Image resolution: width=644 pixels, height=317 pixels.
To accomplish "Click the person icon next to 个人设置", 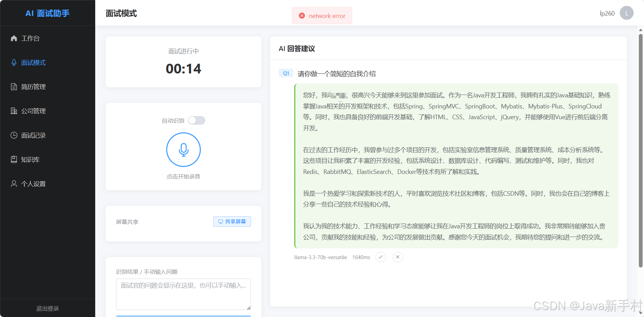I will 14,184.
